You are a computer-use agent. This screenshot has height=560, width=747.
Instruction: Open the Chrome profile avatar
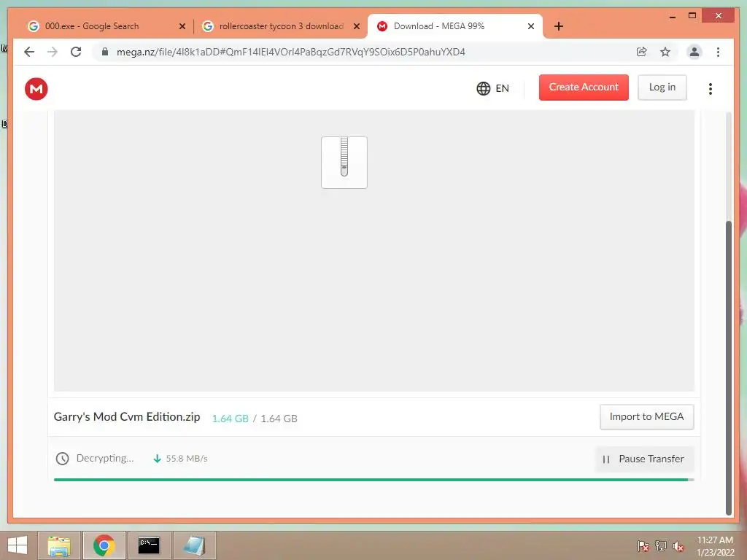coord(694,52)
